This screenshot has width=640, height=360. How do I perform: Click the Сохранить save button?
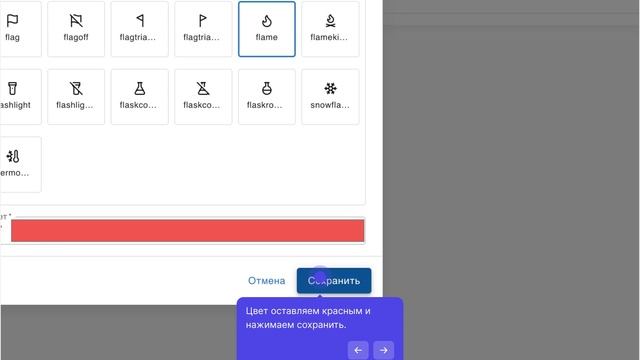tap(334, 281)
